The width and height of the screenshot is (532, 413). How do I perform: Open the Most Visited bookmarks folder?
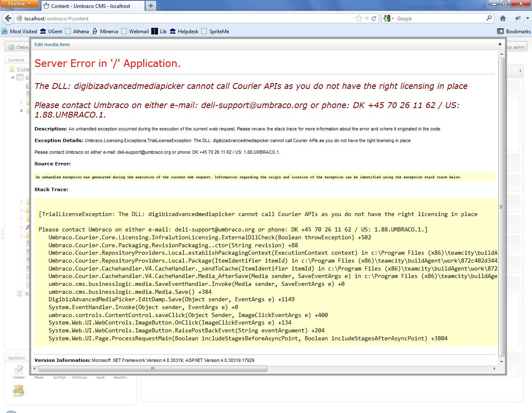[x=19, y=31]
